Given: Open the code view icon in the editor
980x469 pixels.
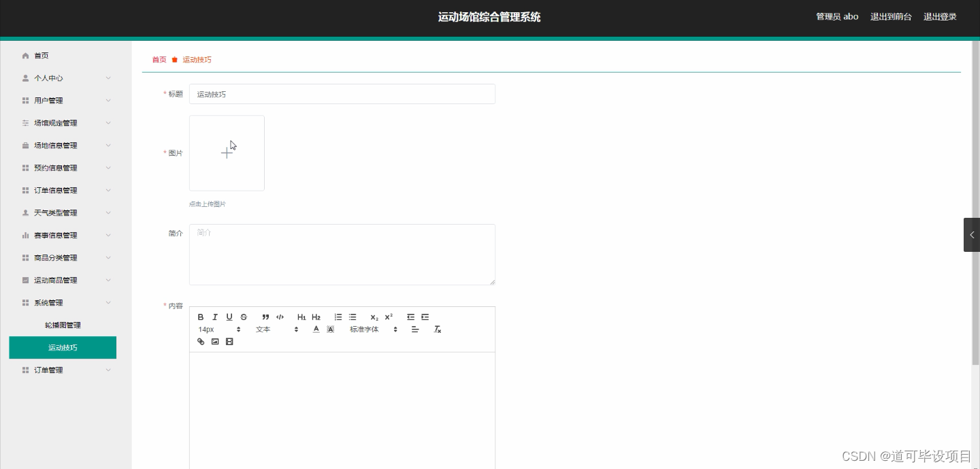Looking at the screenshot, I should click(280, 317).
